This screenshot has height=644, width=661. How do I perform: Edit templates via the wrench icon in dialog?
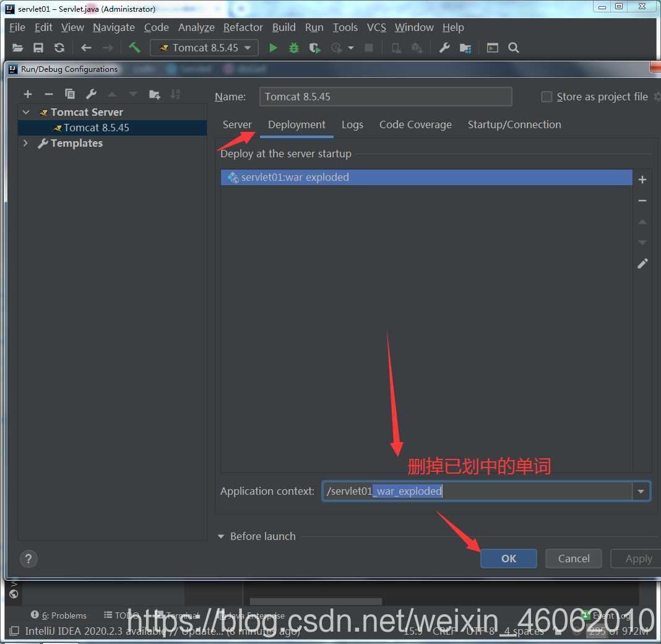coord(91,94)
